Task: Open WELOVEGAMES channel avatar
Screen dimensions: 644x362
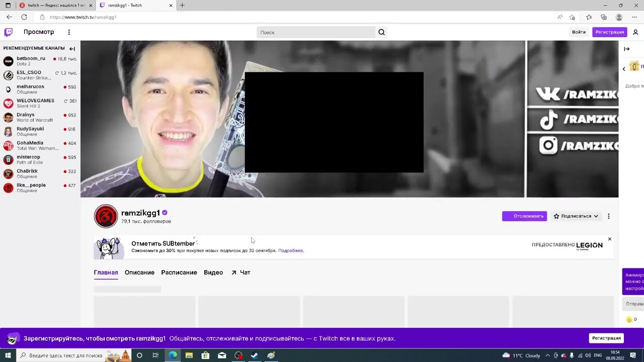Action: pyautogui.click(x=8, y=104)
